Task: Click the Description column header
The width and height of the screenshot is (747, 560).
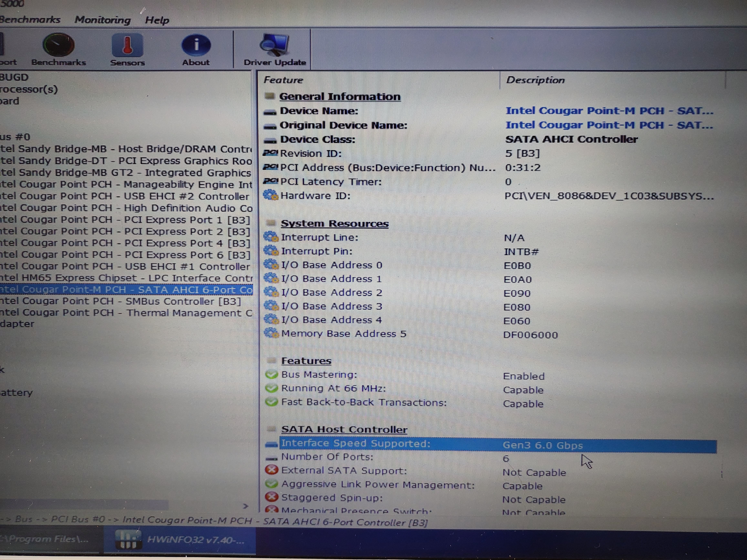Action: click(535, 80)
